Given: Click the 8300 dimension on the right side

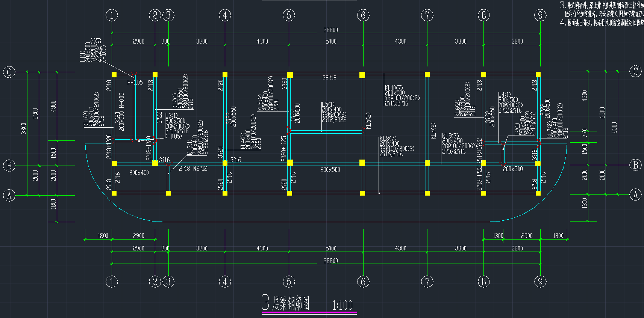Looking at the screenshot, I should coord(614,128).
